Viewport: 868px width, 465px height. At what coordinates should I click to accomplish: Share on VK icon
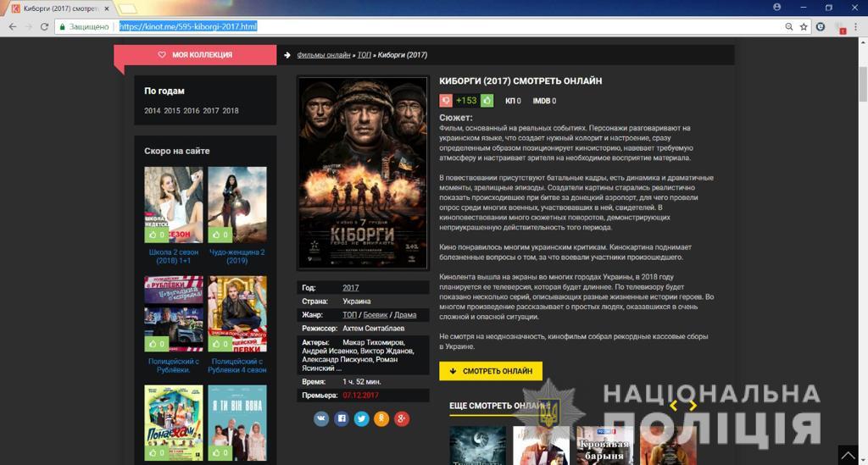(x=321, y=418)
